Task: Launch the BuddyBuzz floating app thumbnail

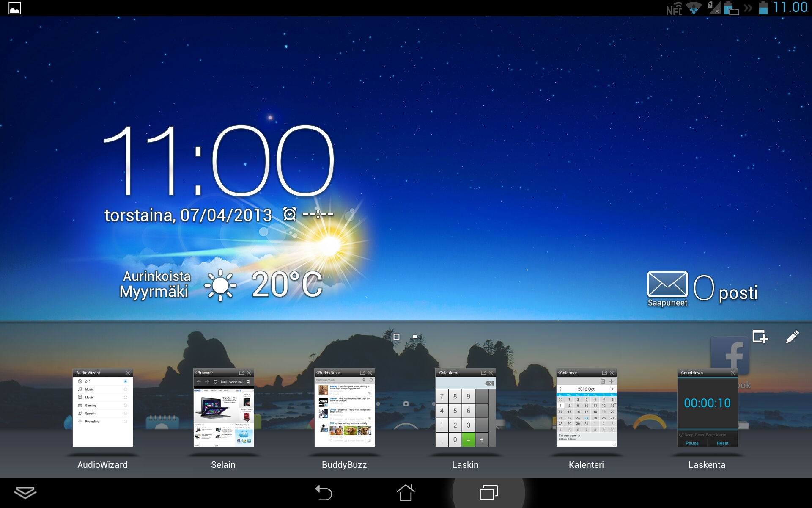Action: (345, 408)
